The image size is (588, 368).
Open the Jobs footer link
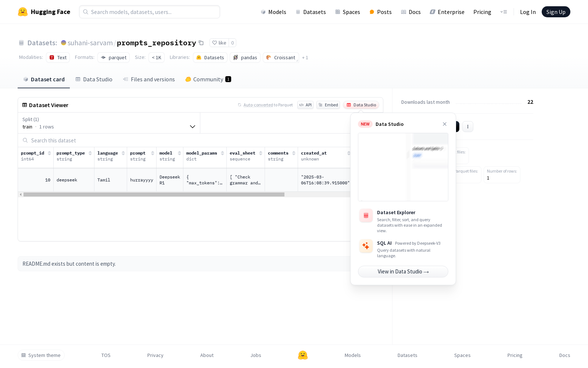[256, 355]
